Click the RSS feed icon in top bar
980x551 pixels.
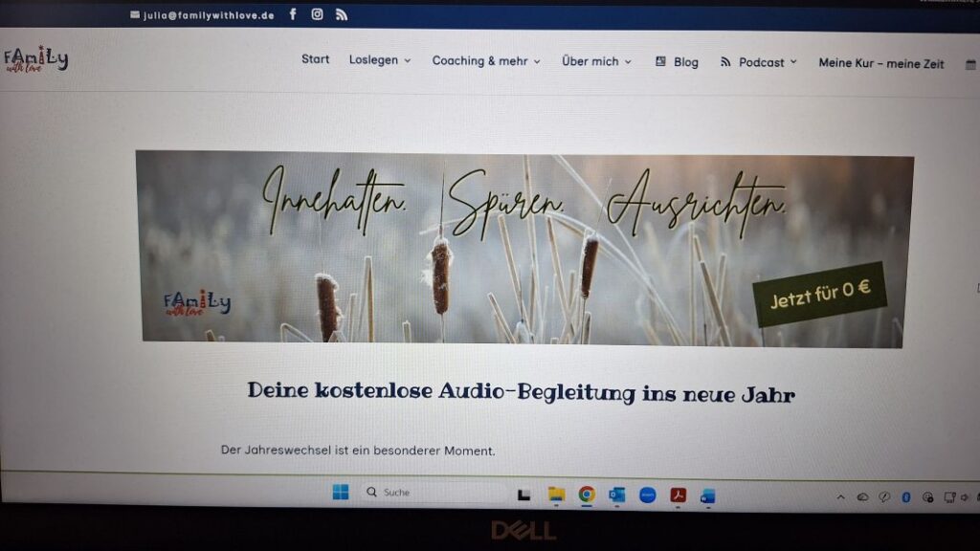(x=342, y=14)
